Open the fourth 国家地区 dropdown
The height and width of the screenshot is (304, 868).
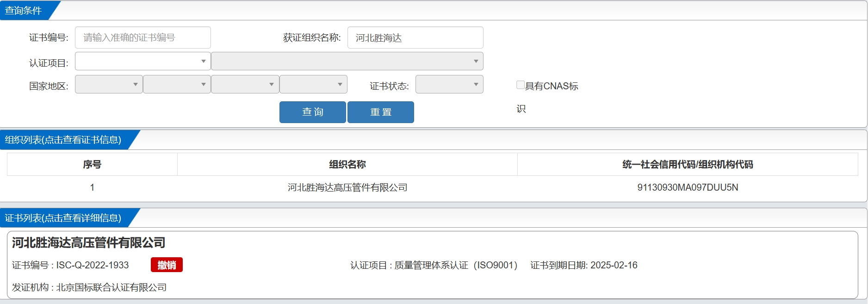click(x=313, y=84)
